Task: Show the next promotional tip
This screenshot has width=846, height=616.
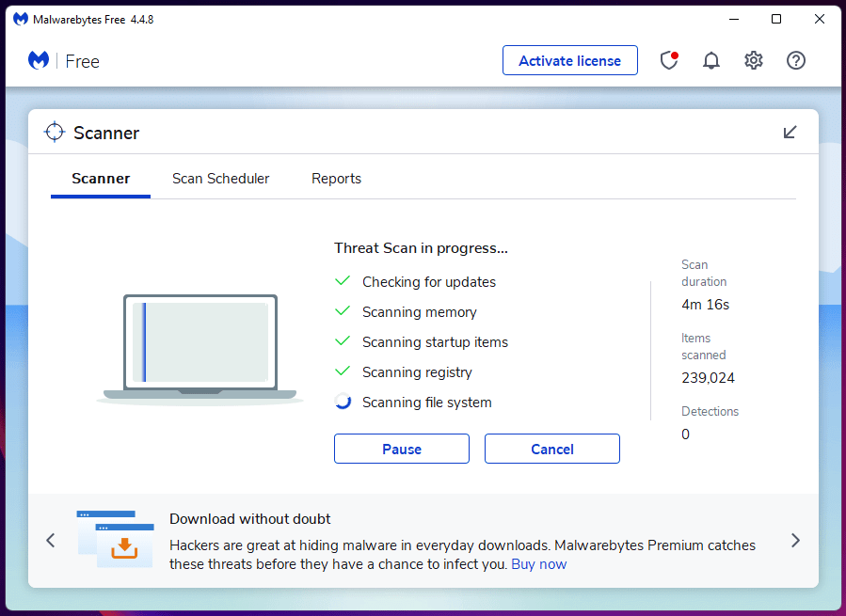Action: point(795,540)
